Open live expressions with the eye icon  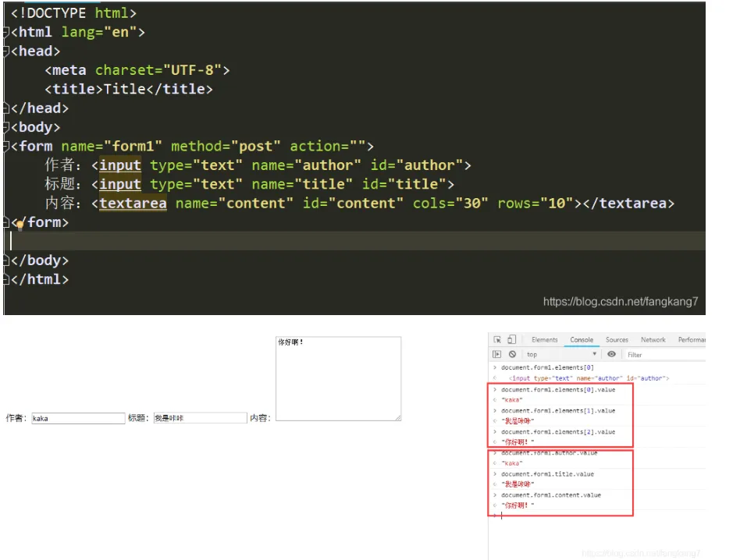click(x=611, y=354)
